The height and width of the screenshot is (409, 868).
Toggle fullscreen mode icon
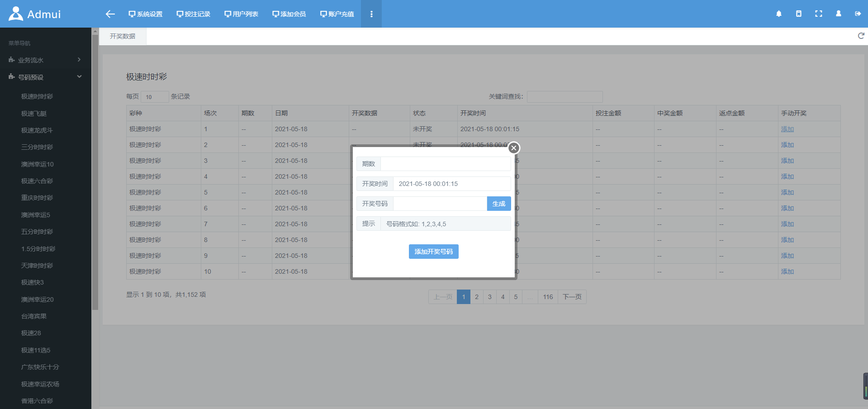click(818, 14)
